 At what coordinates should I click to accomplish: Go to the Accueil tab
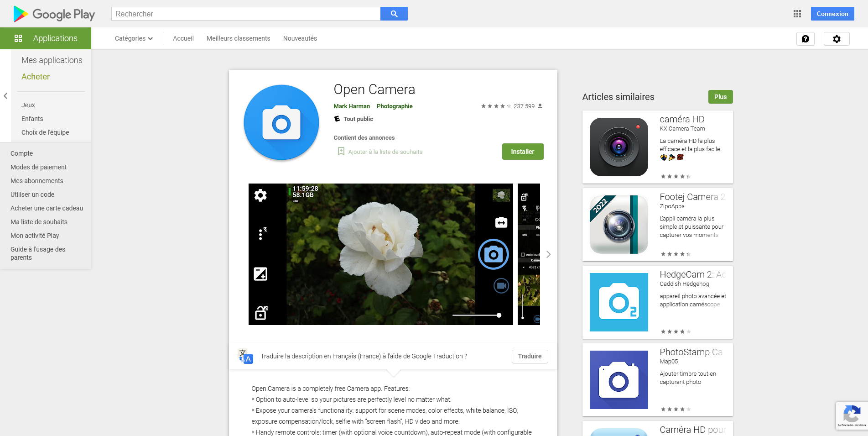click(183, 38)
